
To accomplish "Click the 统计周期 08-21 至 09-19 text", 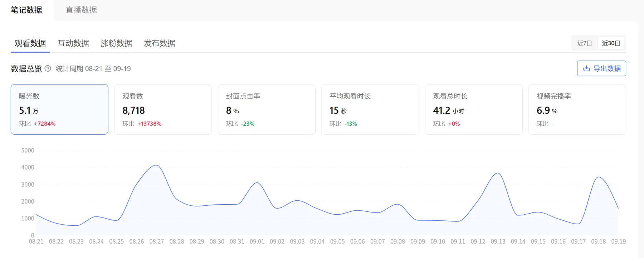I will click(93, 68).
